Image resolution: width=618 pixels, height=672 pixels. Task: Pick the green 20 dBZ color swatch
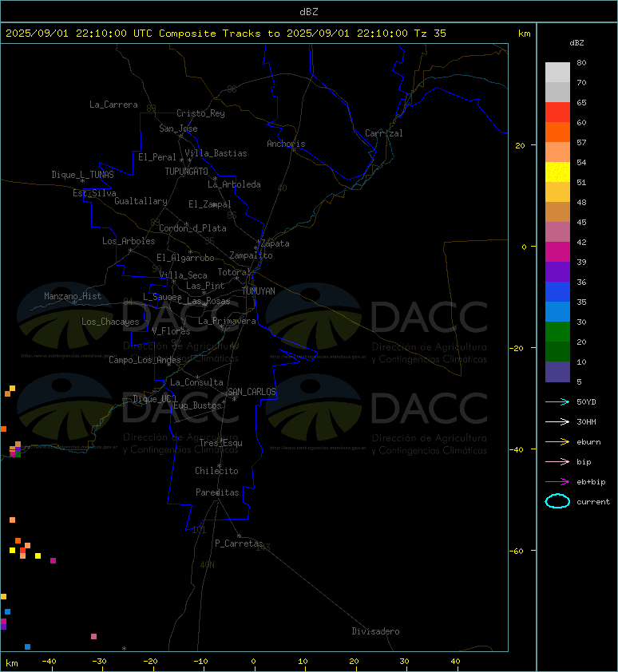(557, 332)
